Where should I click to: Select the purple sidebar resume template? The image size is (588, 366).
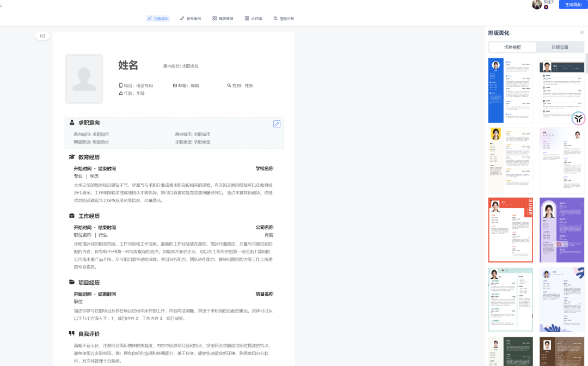562,230
